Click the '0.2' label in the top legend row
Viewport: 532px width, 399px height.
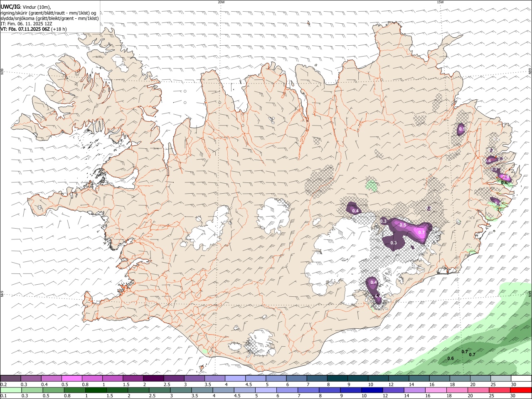coord(4,384)
